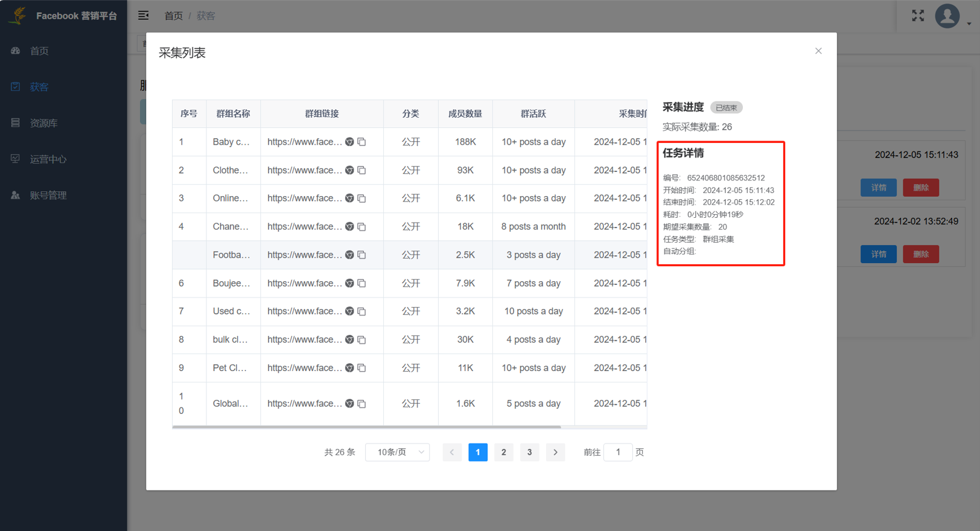Open link icon in Used c... row
This screenshot has width=980, height=531.
(x=349, y=311)
